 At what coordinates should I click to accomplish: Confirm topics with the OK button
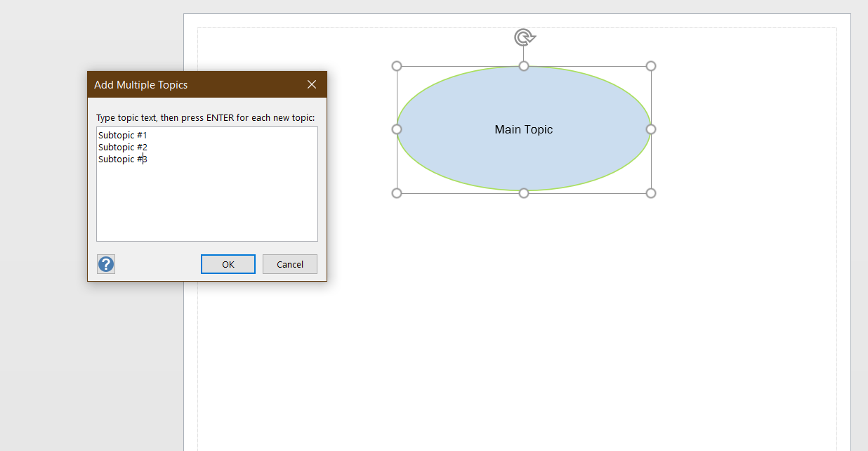point(228,264)
